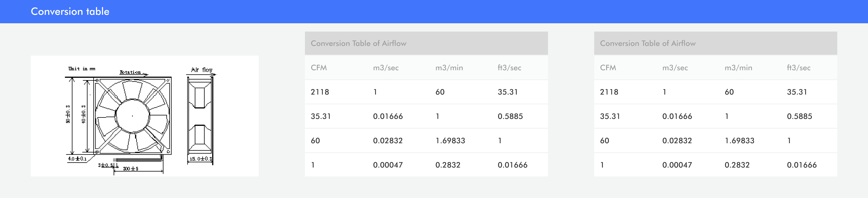This screenshot has height=198, width=868.
Task: Click right table's "Conversion Table of Airflow" title
Action: [x=647, y=43]
